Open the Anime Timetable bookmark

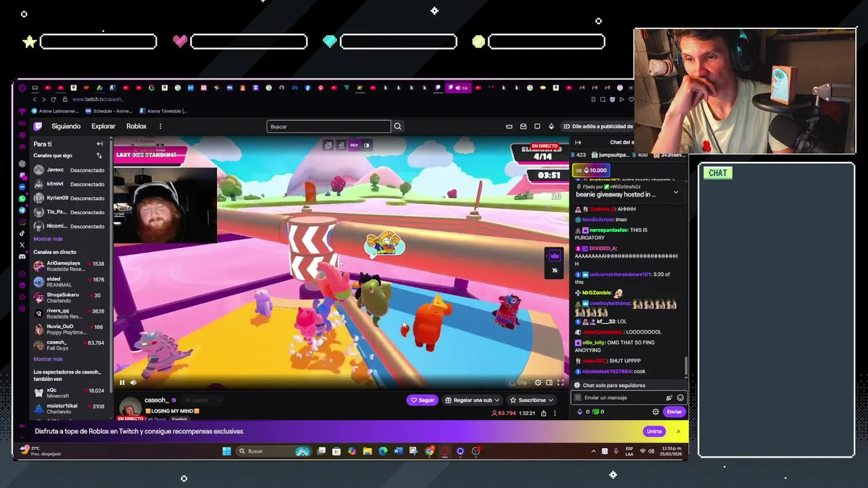point(163,111)
